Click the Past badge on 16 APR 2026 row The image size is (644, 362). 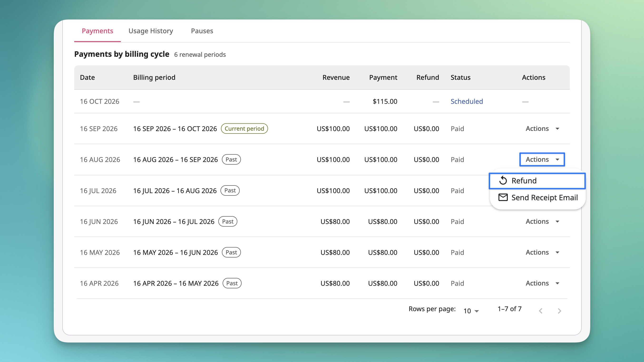coord(232,283)
